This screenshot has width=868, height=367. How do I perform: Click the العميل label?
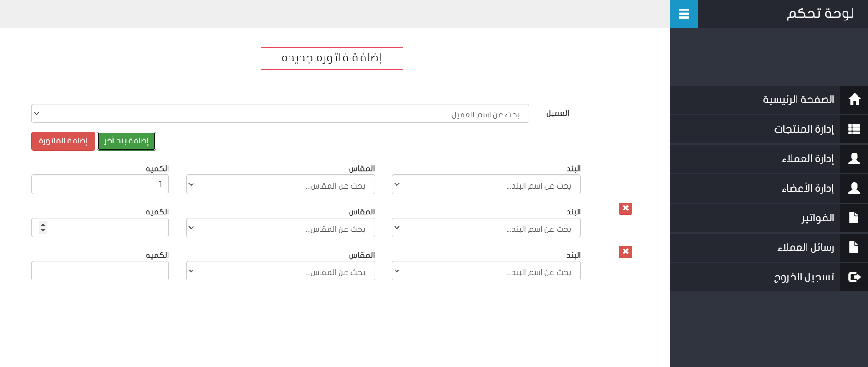click(x=558, y=113)
